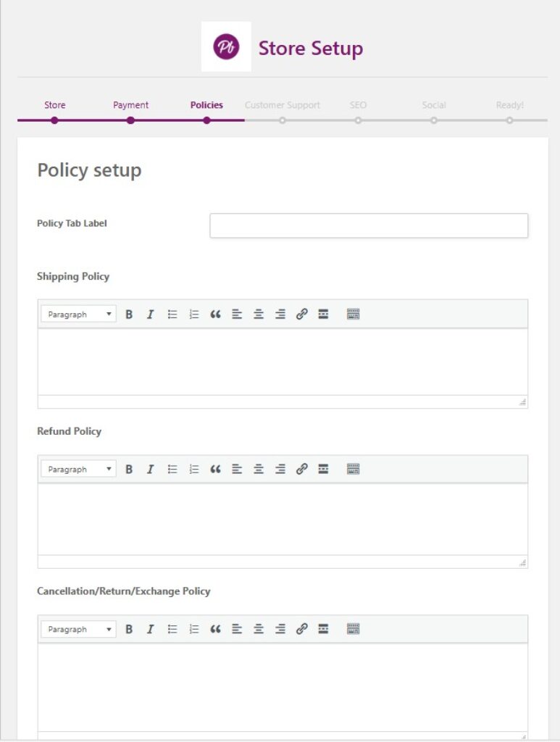Click the Store Setup logo

(226, 47)
